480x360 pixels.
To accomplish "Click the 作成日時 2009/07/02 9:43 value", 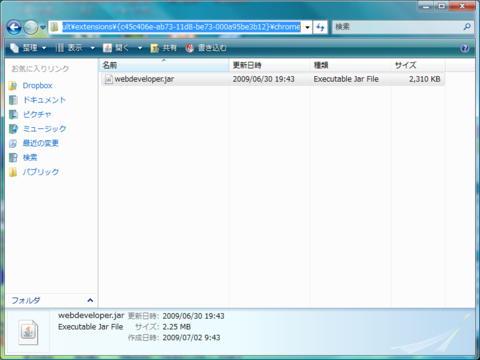I will [x=191, y=338].
